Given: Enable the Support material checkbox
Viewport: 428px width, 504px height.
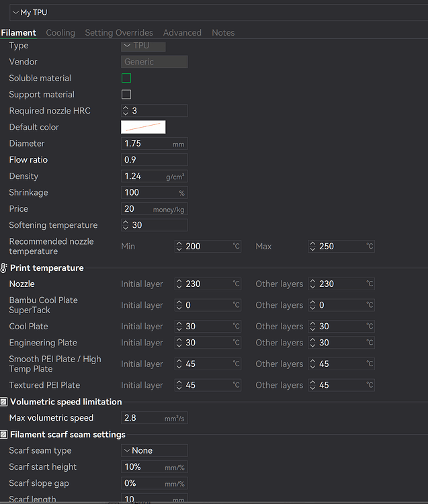Looking at the screenshot, I should tap(126, 95).
